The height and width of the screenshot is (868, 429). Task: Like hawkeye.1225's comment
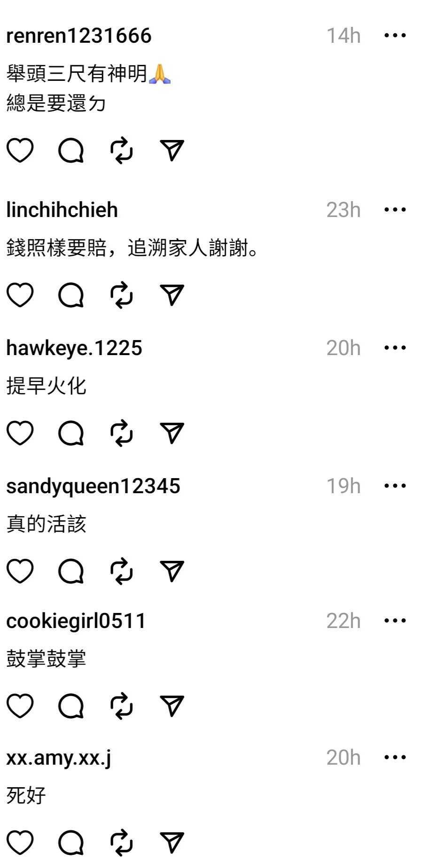tap(20, 433)
